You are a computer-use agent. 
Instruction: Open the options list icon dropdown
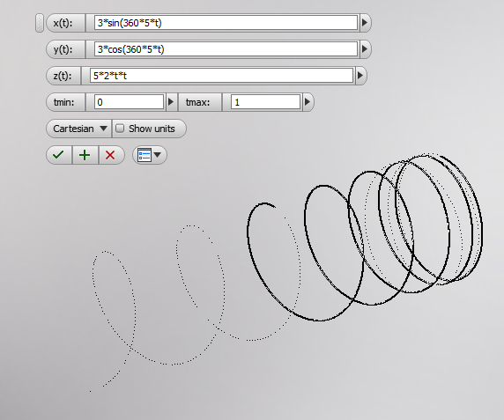[x=150, y=155]
